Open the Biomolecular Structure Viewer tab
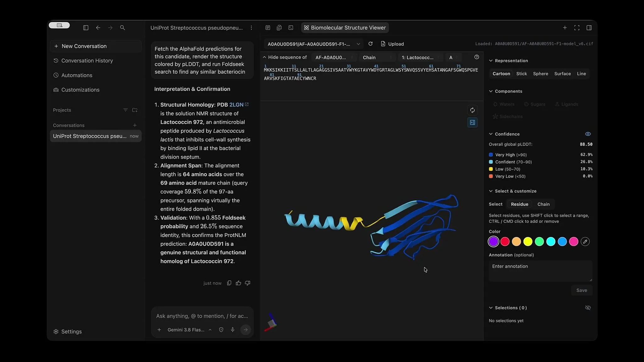The image size is (644, 362). (x=345, y=28)
